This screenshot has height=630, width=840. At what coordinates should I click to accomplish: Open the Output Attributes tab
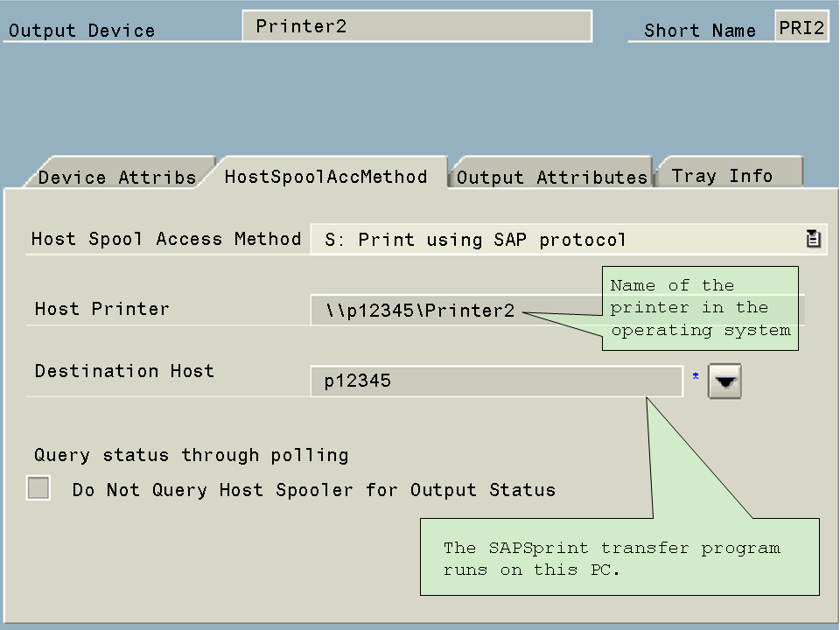(x=551, y=177)
